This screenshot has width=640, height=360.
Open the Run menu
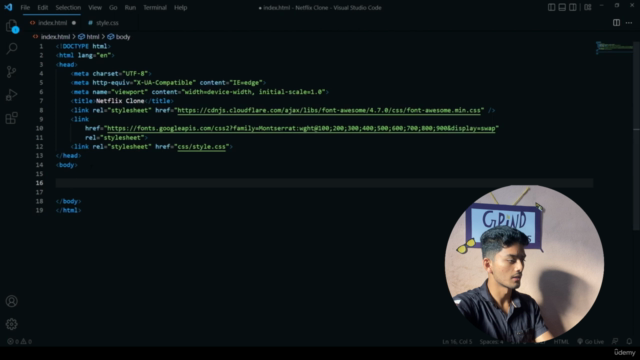[x=130, y=7]
